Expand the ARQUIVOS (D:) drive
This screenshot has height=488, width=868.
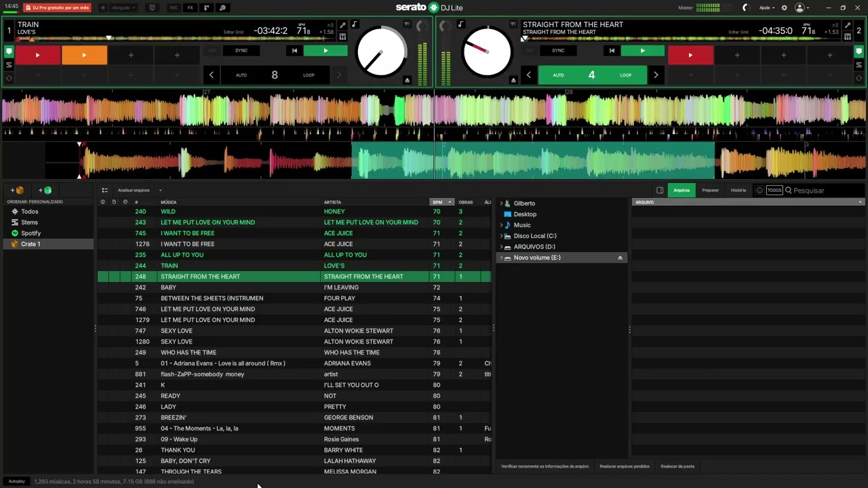pos(501,247)
